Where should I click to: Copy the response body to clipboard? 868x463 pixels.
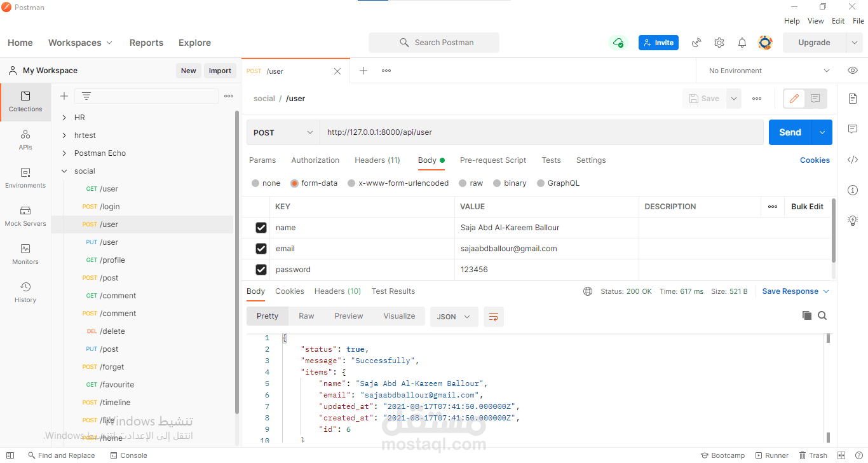pos(807,315)
